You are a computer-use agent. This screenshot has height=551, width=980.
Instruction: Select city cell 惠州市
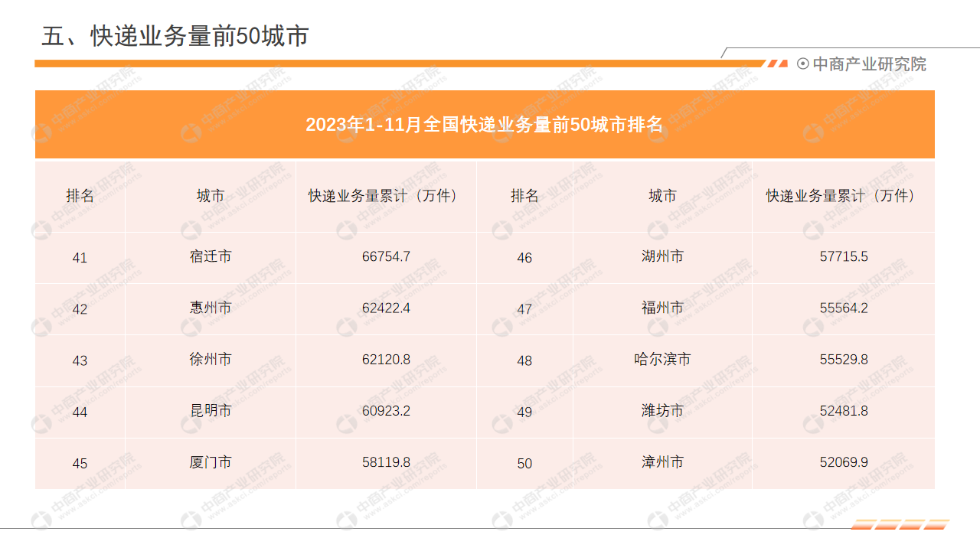coord(211,308)
